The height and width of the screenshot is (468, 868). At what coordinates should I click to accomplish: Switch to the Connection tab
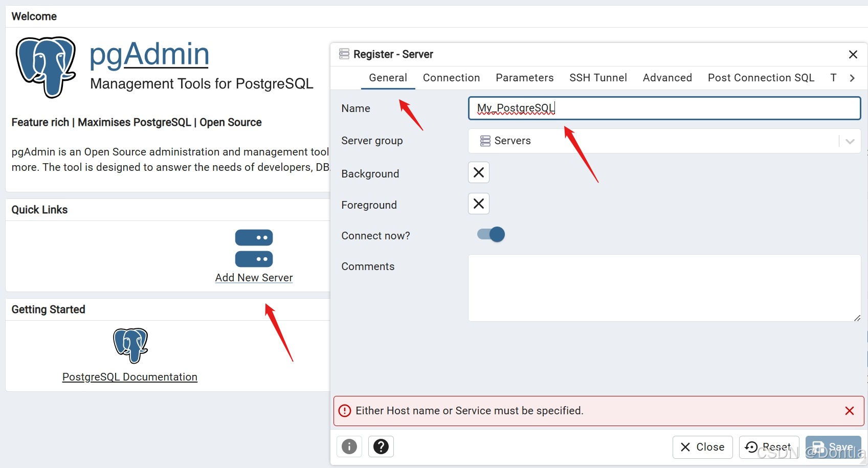tap(451, 78)
